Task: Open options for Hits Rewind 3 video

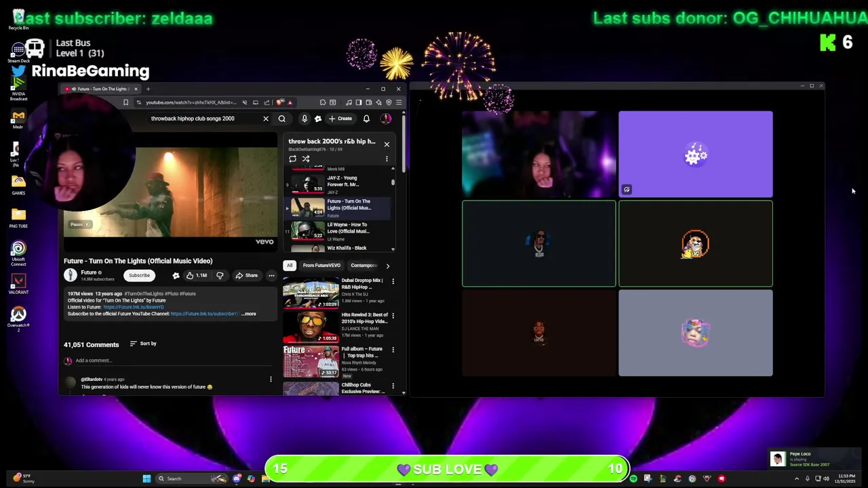Action: click(393, 315)
